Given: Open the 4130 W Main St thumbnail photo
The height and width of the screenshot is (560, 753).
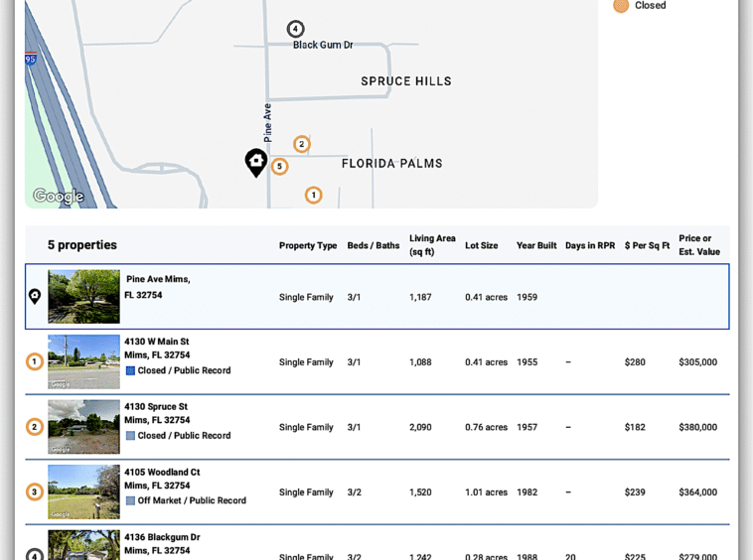Looking at the screenshot, I should point(83,361).
